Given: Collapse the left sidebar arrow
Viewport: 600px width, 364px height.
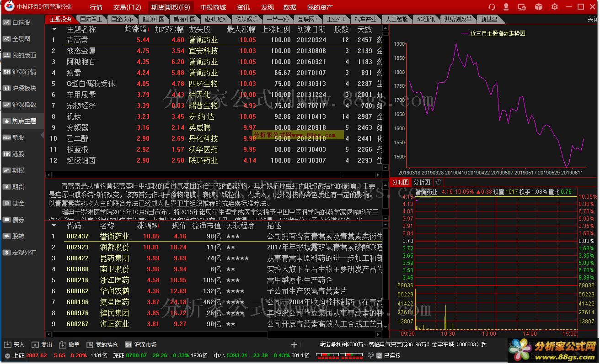Looking at the screenshot, I should click(42, 135).
